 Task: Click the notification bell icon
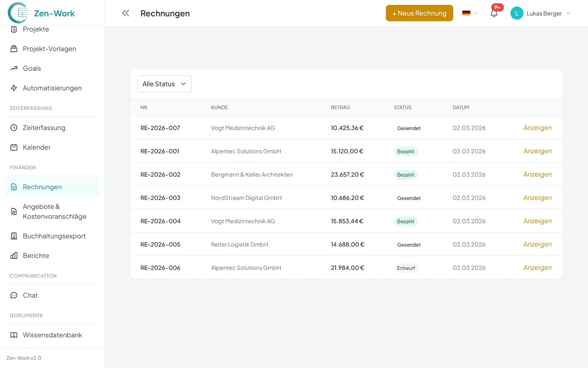coord(494,13)
